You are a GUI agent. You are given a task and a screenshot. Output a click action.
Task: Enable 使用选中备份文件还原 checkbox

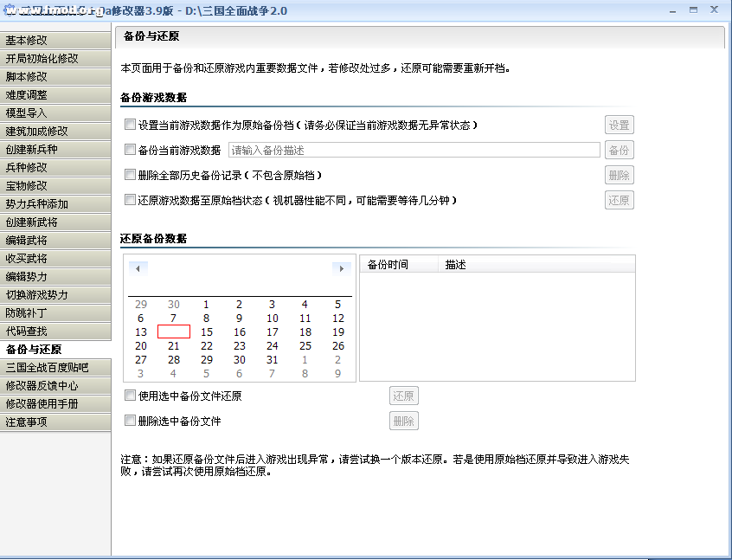pyautogui.click(x=131, y=396)
